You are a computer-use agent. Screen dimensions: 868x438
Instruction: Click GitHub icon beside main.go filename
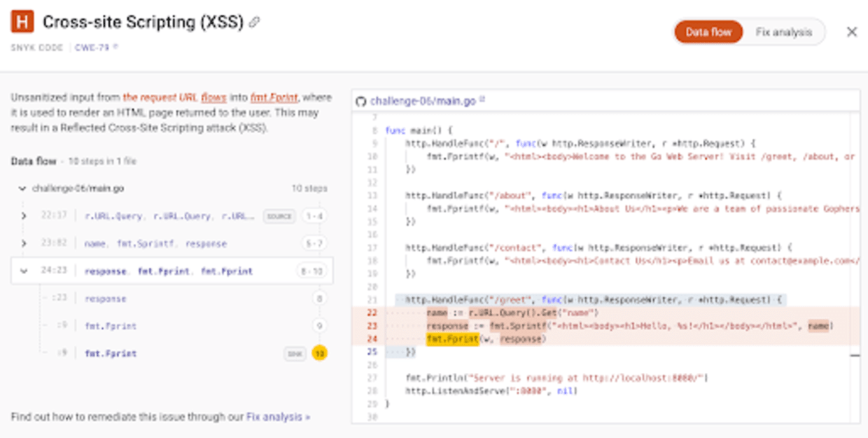[361, 101]
